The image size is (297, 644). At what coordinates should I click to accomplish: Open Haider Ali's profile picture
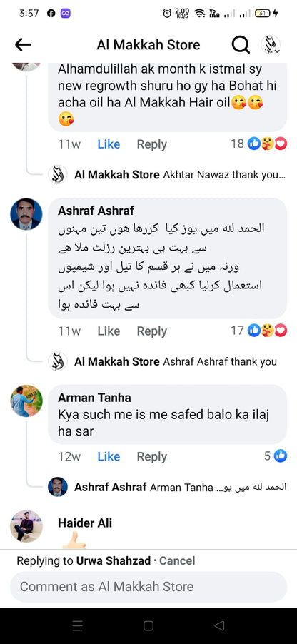point(26,526)
